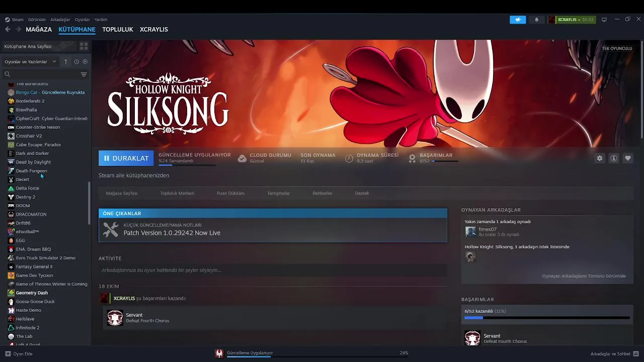
Task: Open friends chat icon at bottom right
Action: pos(636,353)
